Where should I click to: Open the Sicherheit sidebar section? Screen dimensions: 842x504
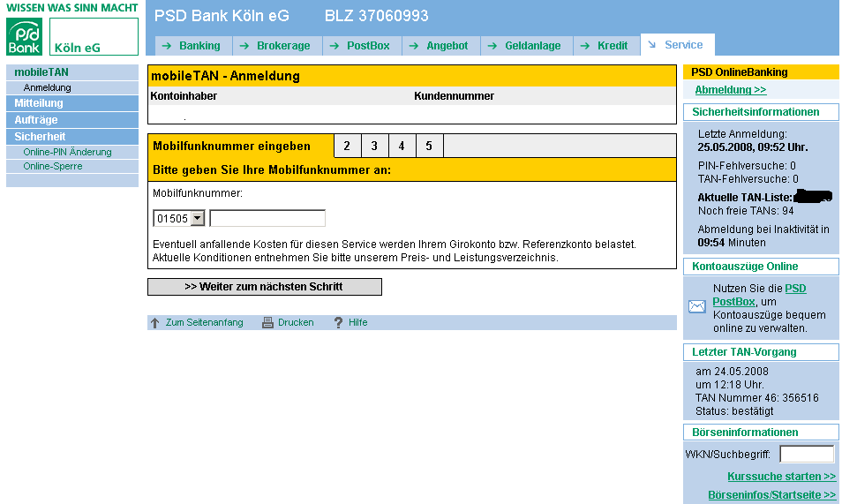click(72, 137)
